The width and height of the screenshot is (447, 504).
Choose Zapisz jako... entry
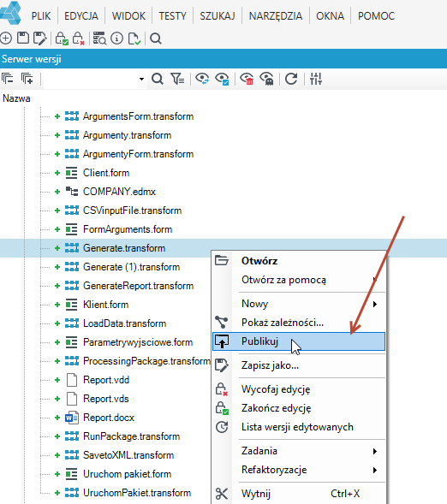[299, 365]
